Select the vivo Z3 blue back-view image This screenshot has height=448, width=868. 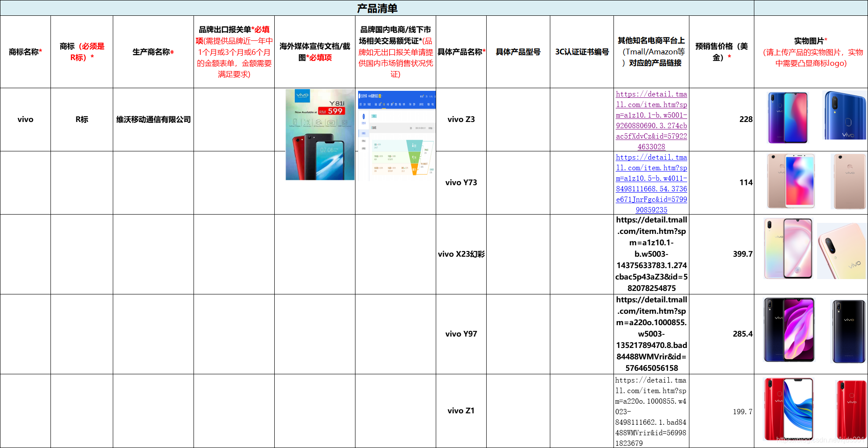point(844,115)
